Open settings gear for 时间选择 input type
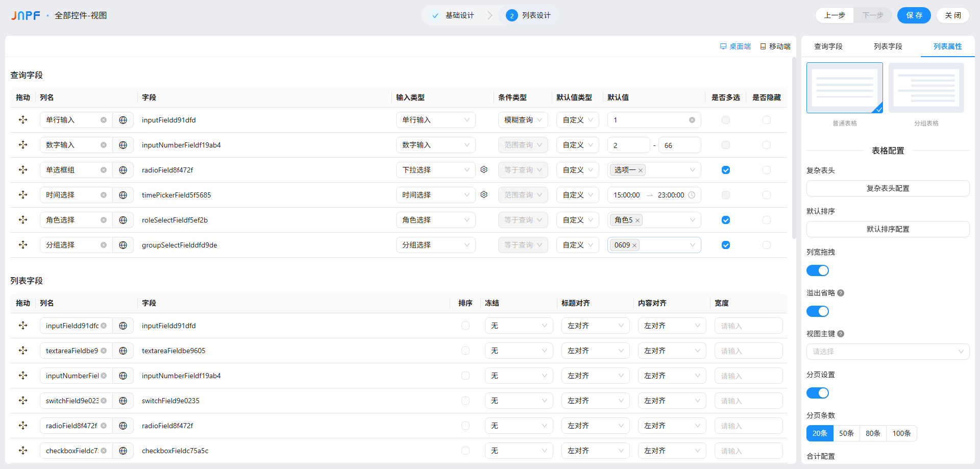The image size is (980, 469). click(x=484, y=194)
